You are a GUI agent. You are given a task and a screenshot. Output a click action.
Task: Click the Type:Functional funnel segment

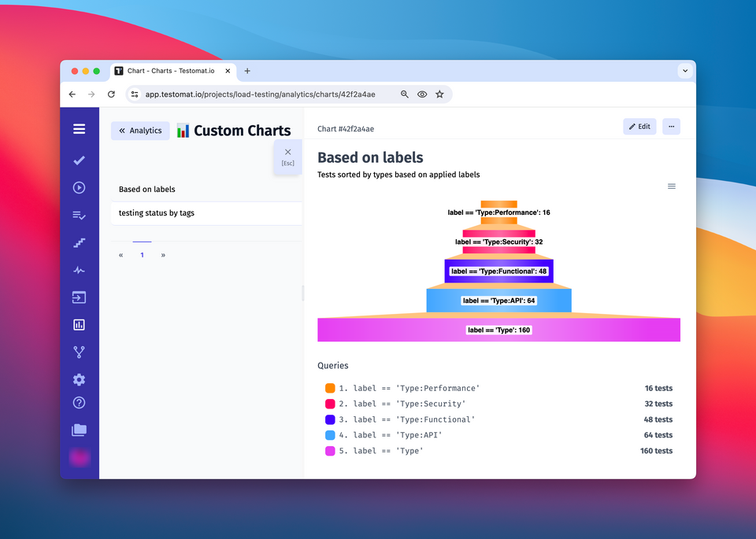point(499,271)
